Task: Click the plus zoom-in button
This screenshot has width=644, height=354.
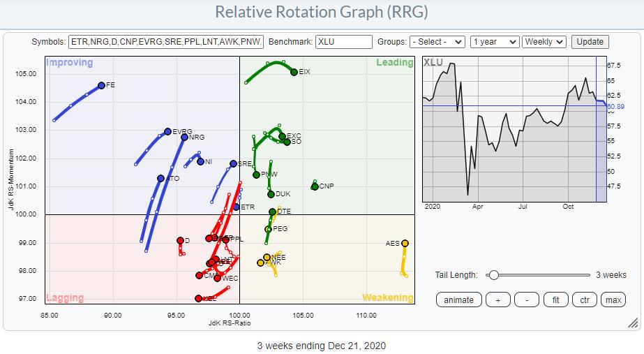Action: (497, 300)
